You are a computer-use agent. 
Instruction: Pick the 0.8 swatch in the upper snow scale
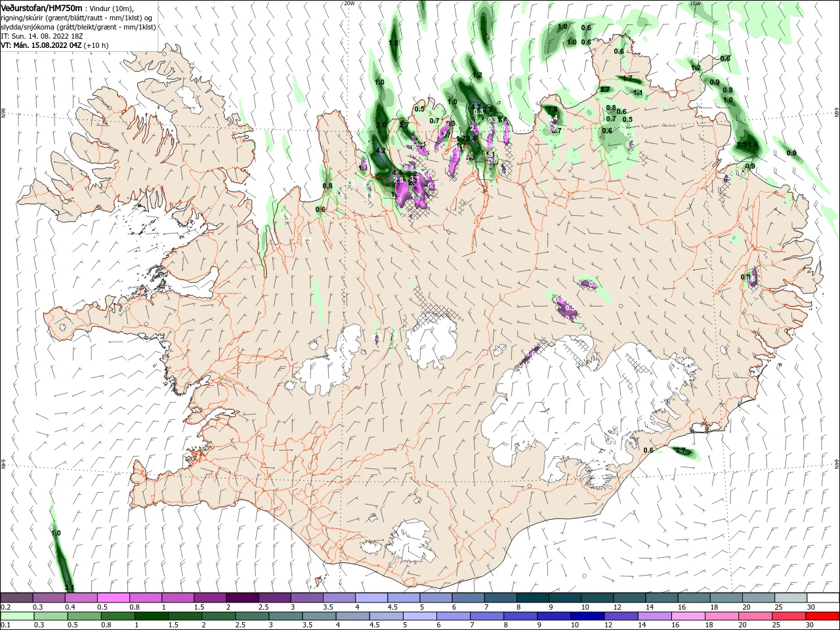tap(145, 598)
